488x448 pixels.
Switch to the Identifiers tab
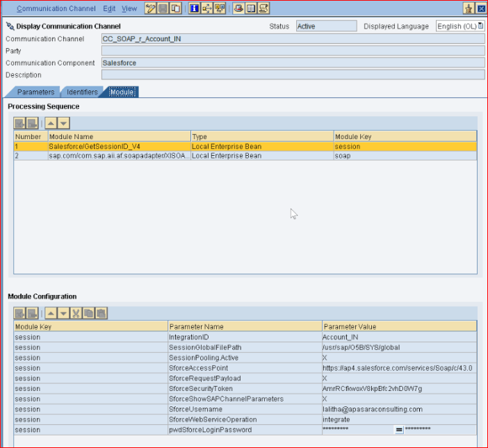pyautogui.click(x=82, y=92)
